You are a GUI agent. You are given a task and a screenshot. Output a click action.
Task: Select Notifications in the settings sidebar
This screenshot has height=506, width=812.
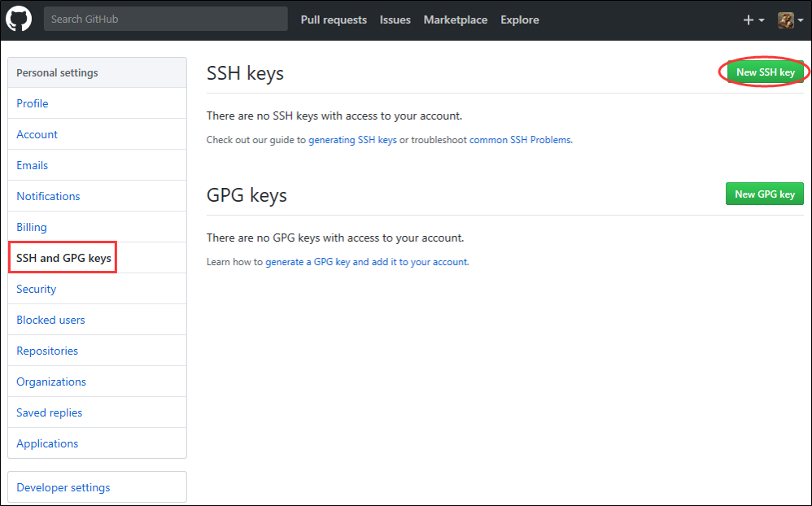coord(97,196)
